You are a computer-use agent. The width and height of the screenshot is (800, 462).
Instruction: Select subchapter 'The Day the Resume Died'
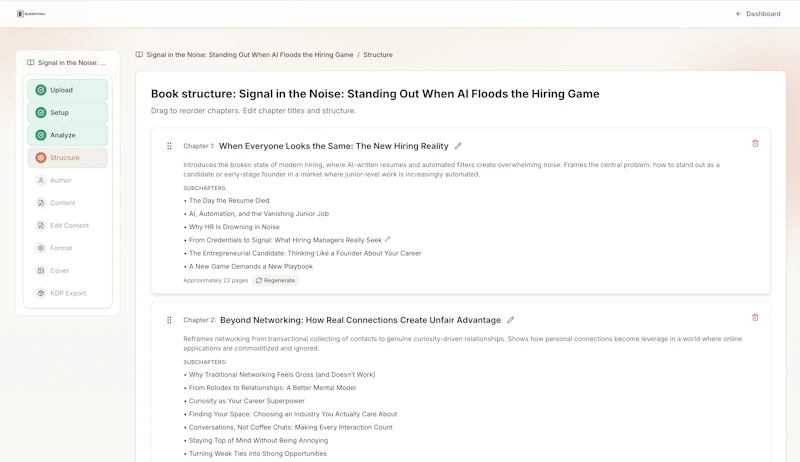(229, 200)
